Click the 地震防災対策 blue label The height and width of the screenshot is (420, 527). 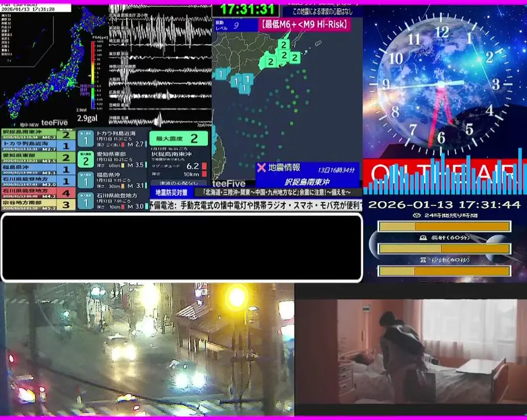click(172, 192)
